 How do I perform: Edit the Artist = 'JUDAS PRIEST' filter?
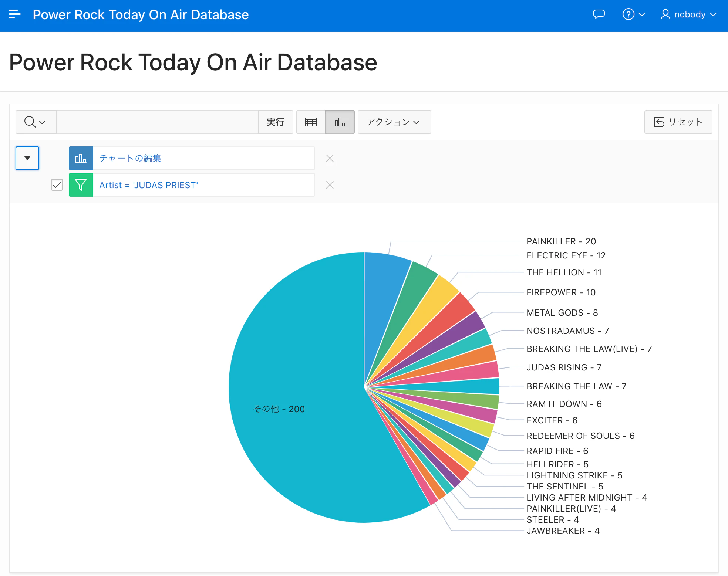tap(148, 185)
